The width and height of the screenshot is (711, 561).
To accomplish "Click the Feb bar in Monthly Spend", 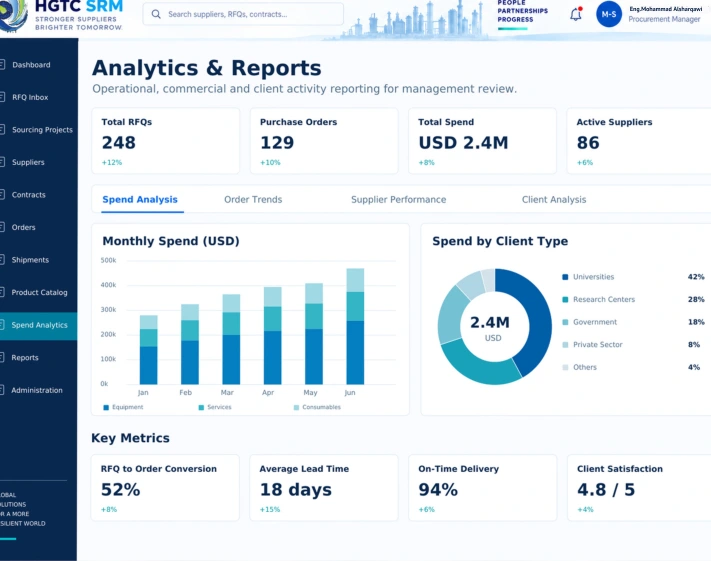I will [190, 344].
